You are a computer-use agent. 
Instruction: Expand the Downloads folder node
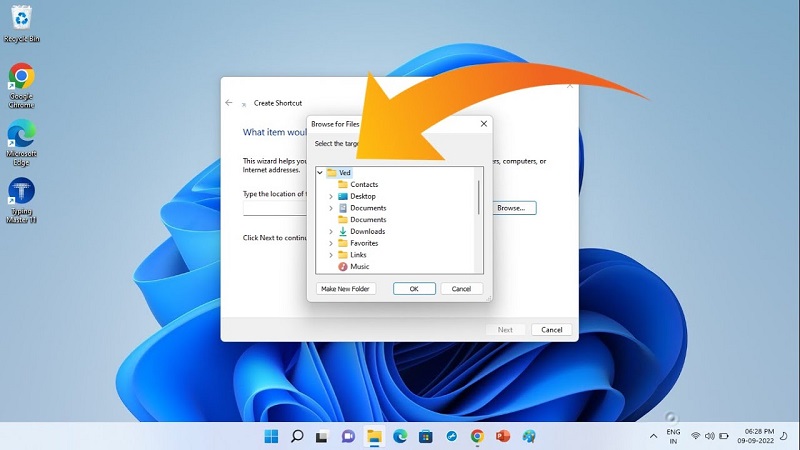click(x=331, y=232)
